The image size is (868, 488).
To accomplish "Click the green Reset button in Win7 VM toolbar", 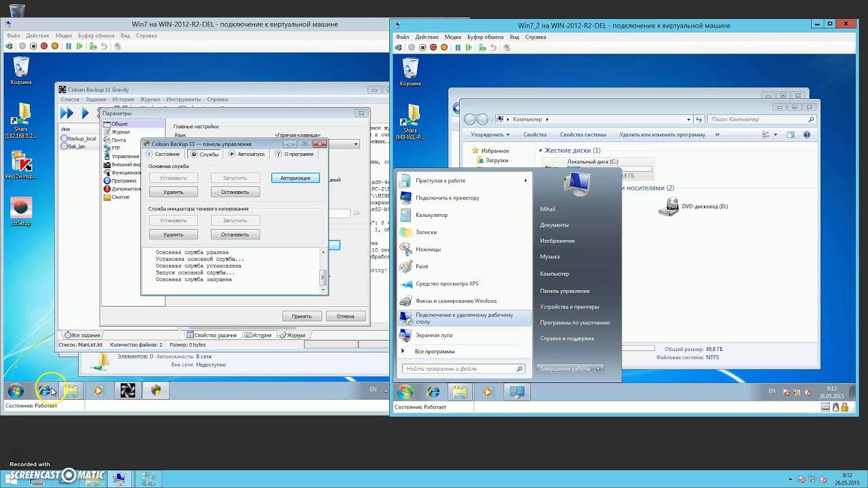I will point(79,46).
